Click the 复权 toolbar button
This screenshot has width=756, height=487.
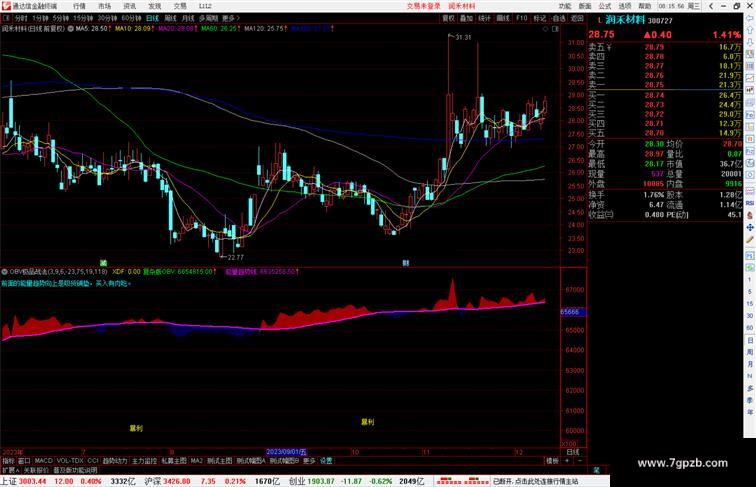[448, 18]
